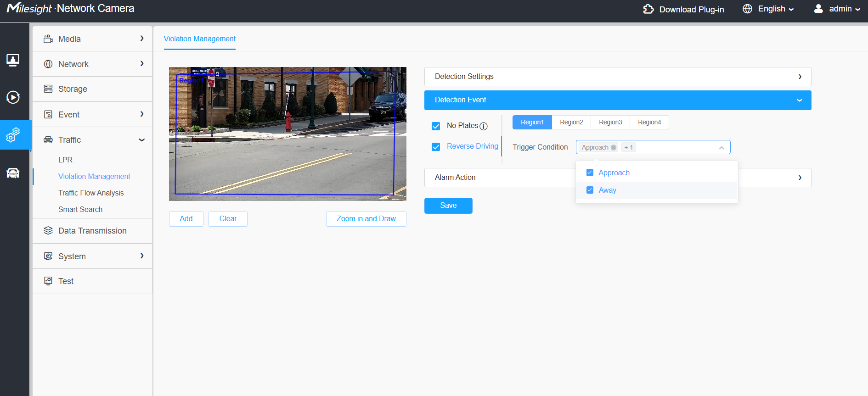
Task: Uncheck Away in the trigger dropdown
Action: coord(590,190)
